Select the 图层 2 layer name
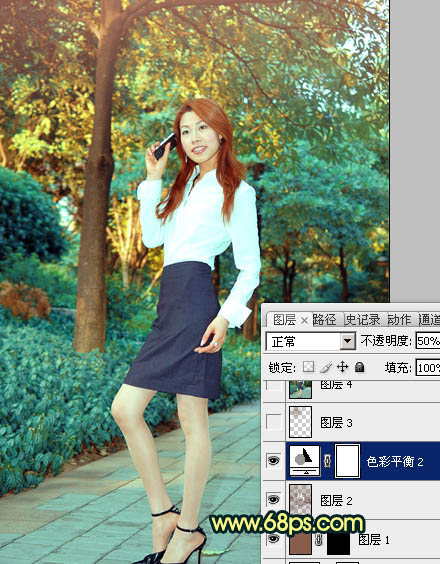Screen dimensions: 440x564 pyautogui.click(x=336, y=500)
